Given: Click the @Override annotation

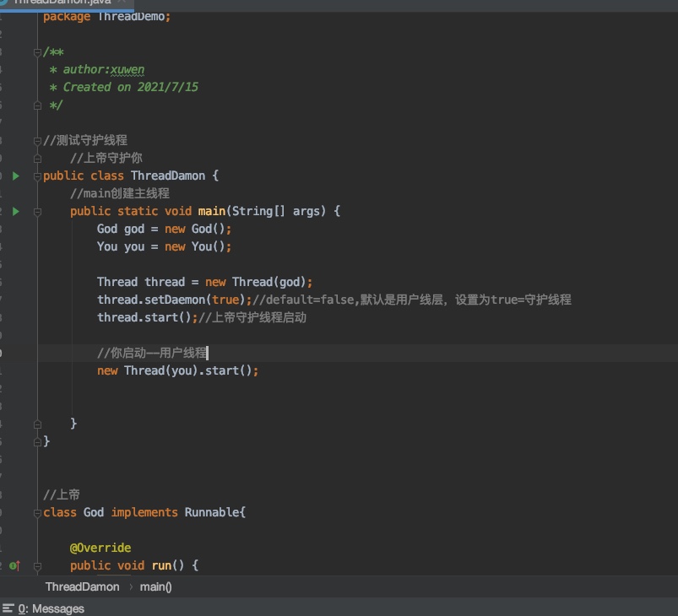Looking at the screenshot, I should 100,548.
